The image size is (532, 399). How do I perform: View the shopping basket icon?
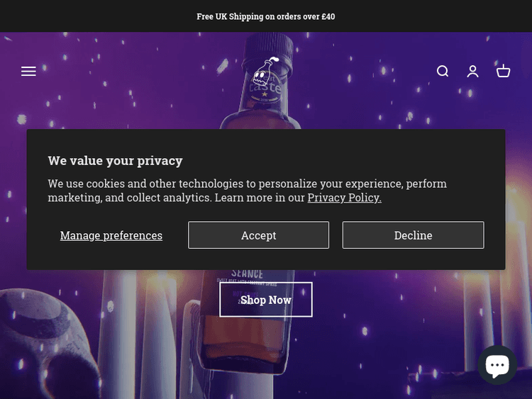(504, 71)
